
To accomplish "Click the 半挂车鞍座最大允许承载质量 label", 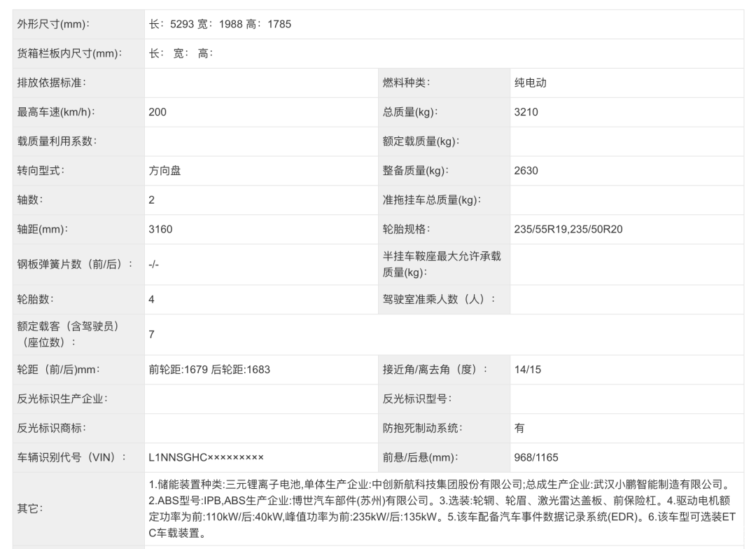I will click(441, 264).
